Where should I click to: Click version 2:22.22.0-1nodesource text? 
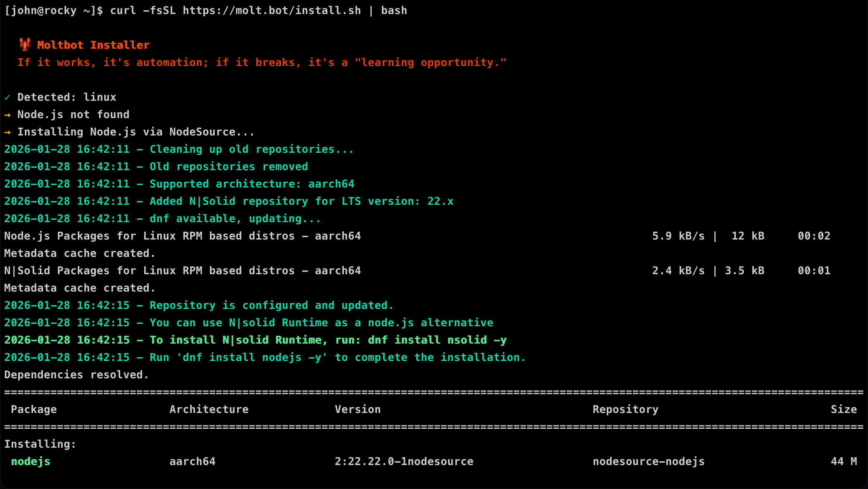(404, 461)
